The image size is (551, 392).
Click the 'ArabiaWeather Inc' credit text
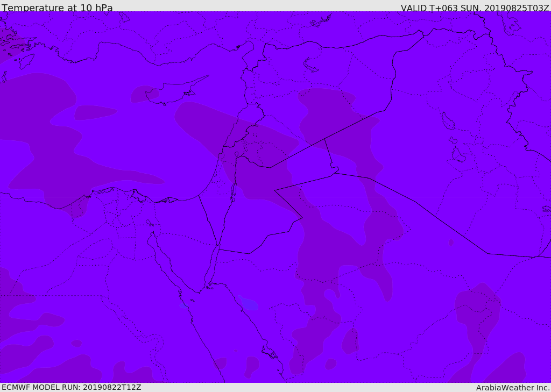click(x=512, y=388)
